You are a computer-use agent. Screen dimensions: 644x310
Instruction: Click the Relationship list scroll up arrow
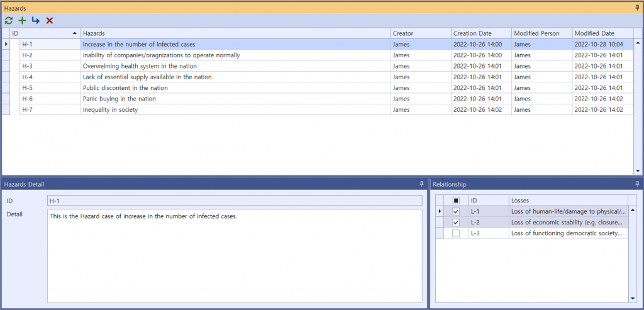(633, 211)
